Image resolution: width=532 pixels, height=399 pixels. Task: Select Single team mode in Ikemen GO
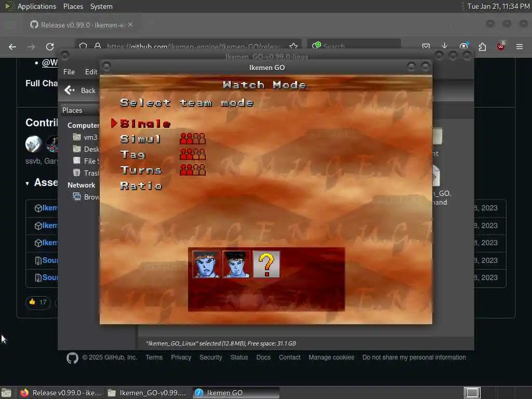pos(145,124)
